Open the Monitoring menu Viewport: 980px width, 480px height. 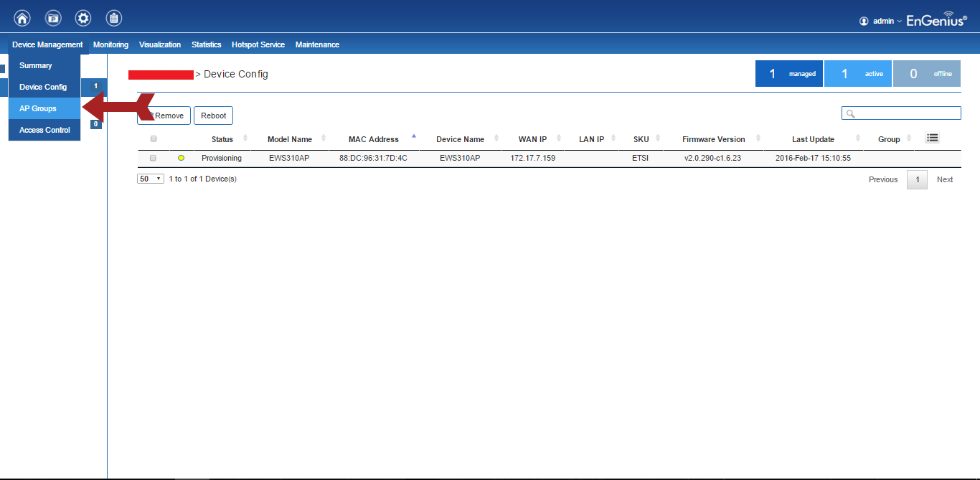click(x=110, y=44)
